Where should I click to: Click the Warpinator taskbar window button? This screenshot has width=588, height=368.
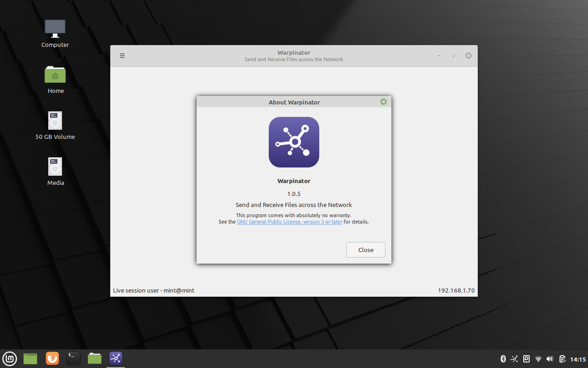tap(116, 358)
